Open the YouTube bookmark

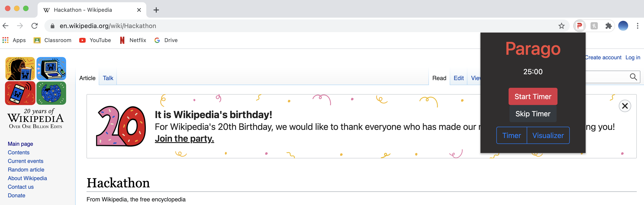[95, 40]
